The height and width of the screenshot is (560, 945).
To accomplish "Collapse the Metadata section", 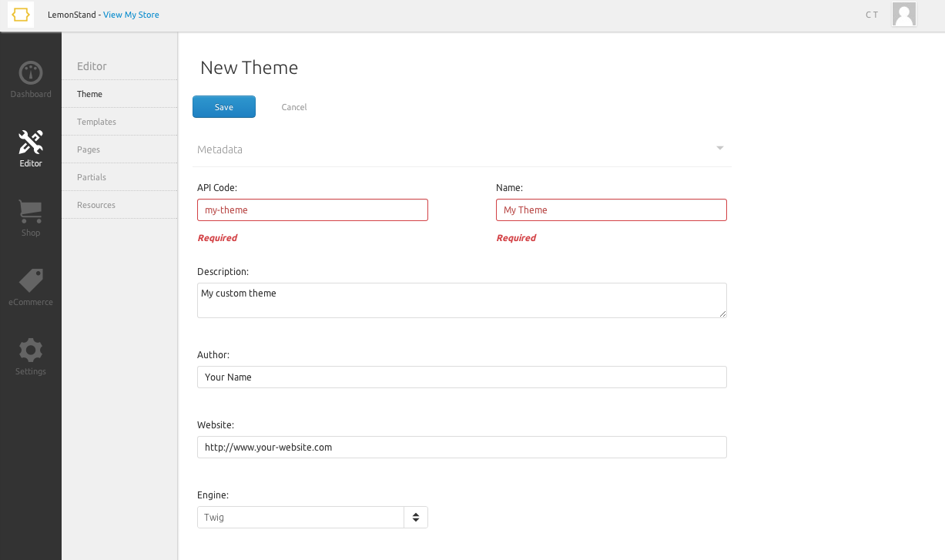I will coord(719,148).
